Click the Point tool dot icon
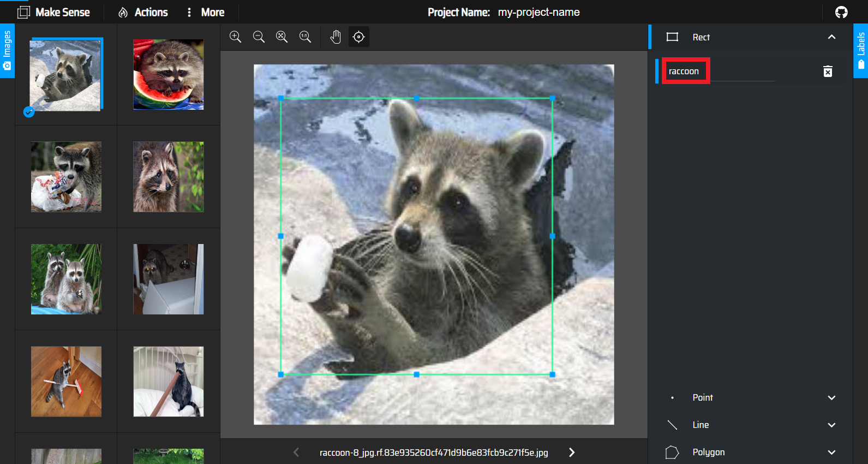Viewport: 868px width, 464px height. (672, 397)
